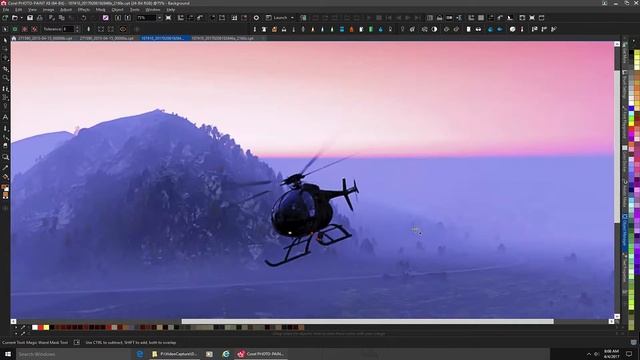Click the Save disk icon
The width and height of the screenshot is (640, 360).
click(30, 18)
